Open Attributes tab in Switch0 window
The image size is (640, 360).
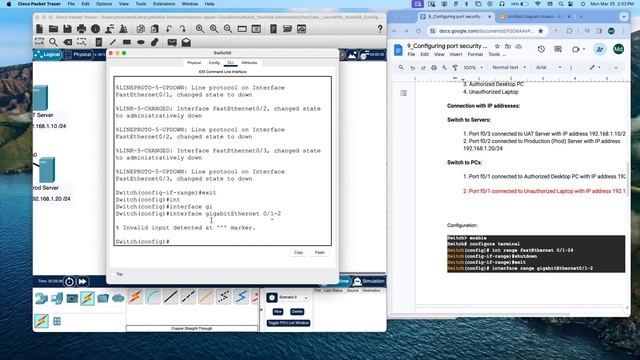[x=249, y=63]
